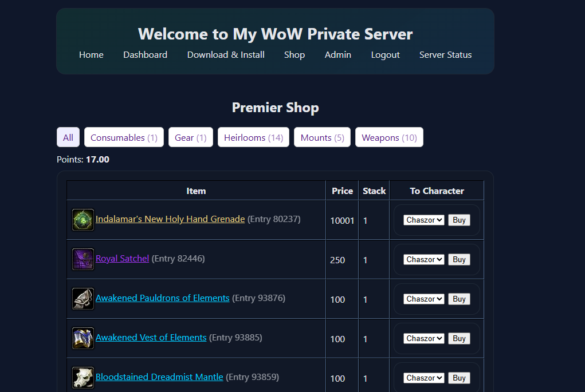Screen dimensions: 585x392
Task: Open the Royal Satchel item link
Action: [x=123, y=259]
